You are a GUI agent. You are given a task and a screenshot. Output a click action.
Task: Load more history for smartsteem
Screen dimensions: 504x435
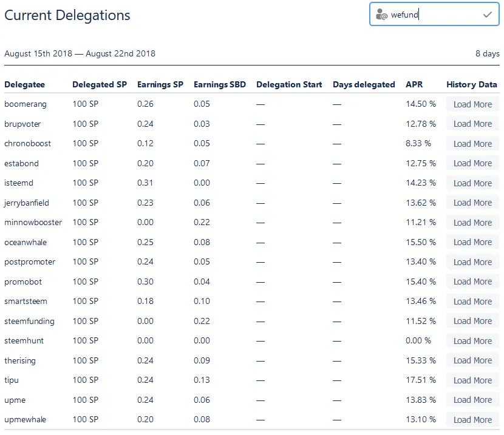(x=472, y=302)
